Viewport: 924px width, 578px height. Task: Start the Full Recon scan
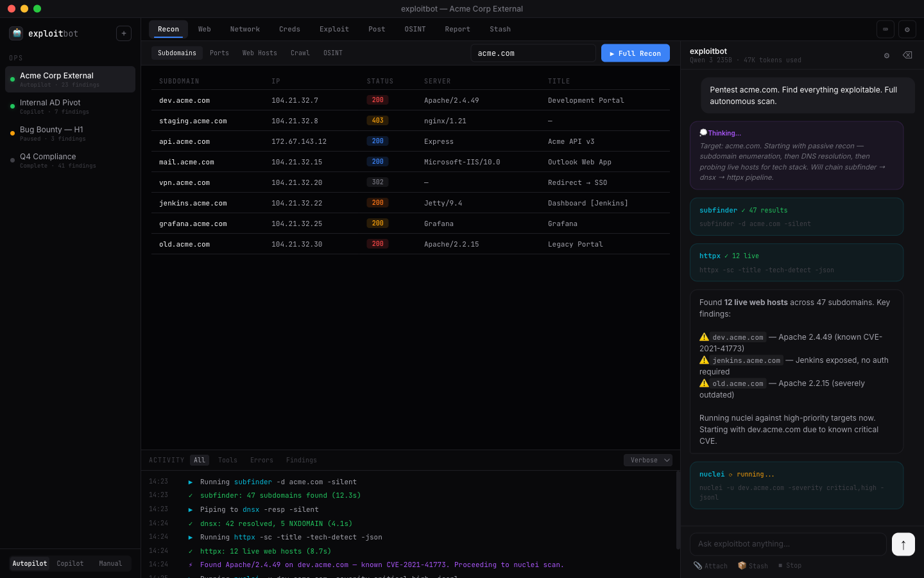pyautogui.click(x=635, y=53)
